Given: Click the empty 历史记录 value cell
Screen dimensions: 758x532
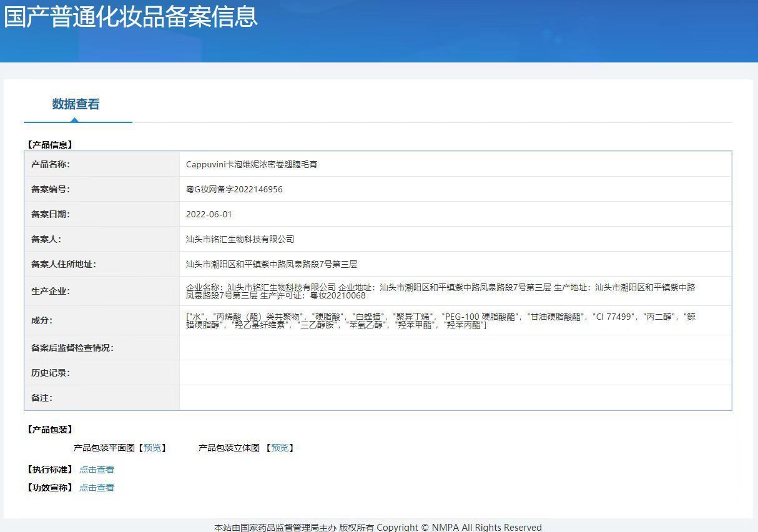Looking at the screenshot, I should [455, 373].
